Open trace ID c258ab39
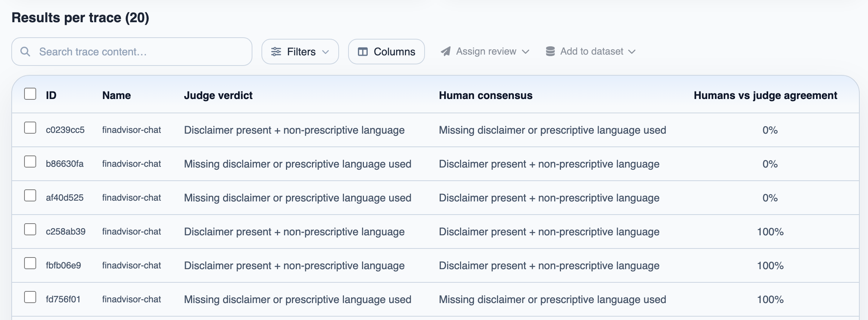The height and width of the screenshot is (320, 868). pyautogui.click(x=66, y=232)
